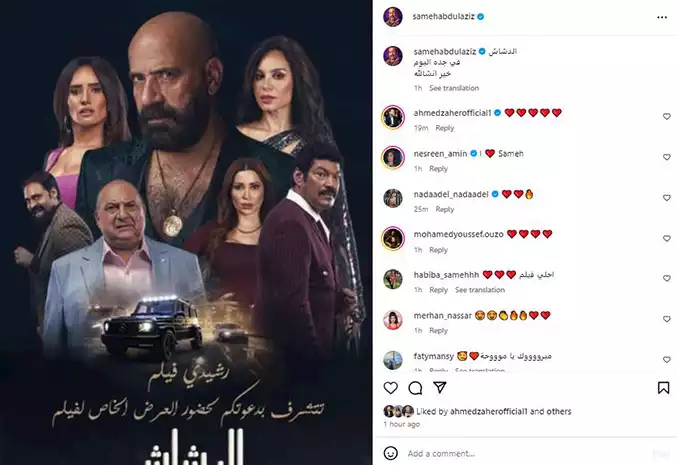The width and height of the screenshot is (677, 465).
Task: Save the post with the bookmark icon
Action: pyautogui.click(x=663, y=388)
